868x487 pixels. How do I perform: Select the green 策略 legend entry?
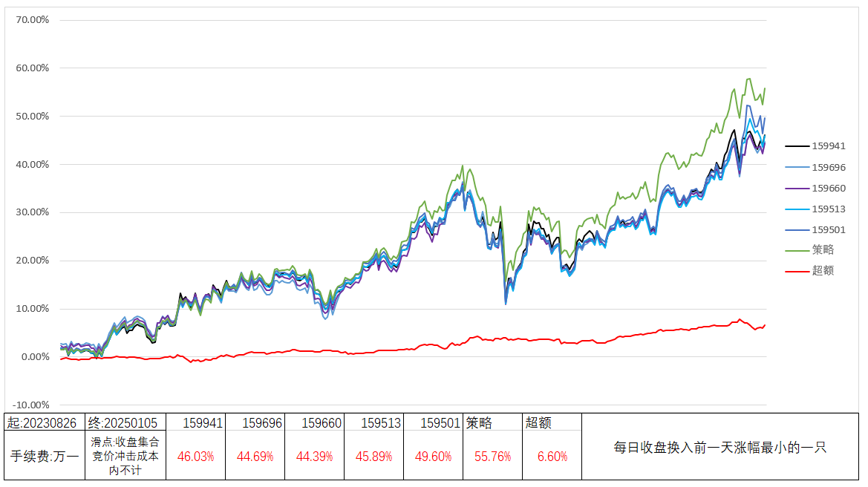[x=823, y=249]
